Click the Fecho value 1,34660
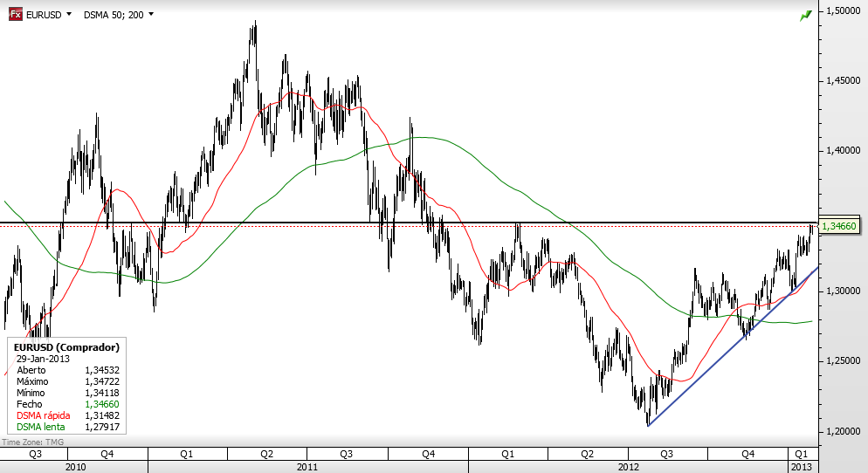 click(102, 404)
